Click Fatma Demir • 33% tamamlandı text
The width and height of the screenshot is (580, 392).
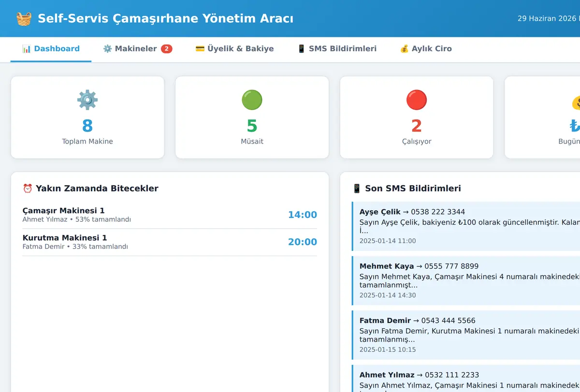coord(75,247)
